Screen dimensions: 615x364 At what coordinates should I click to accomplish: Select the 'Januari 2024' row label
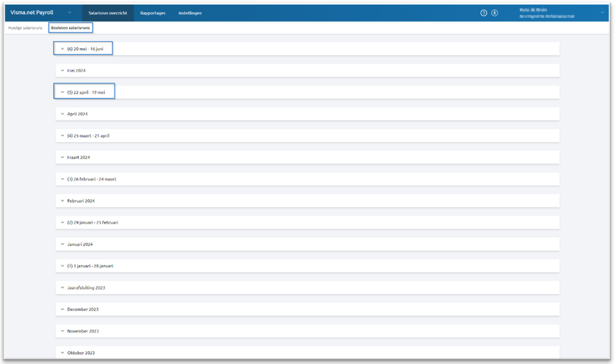click(80, 244)
